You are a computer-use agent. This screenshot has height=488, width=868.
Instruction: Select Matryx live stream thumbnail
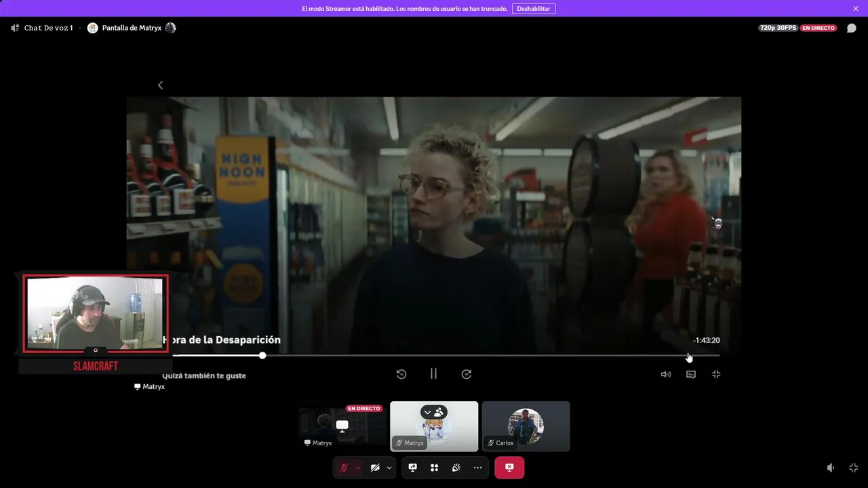click(342, 426)
